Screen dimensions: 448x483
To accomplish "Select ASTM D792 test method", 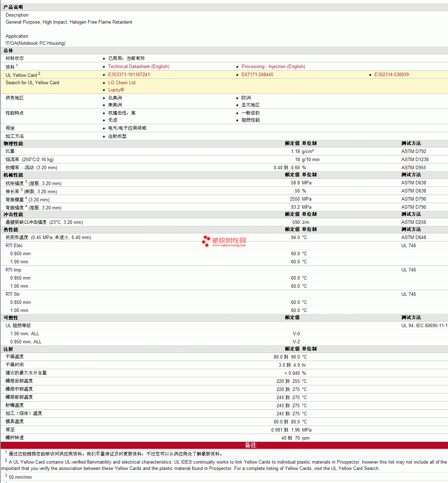I will [x=413, y=152].
